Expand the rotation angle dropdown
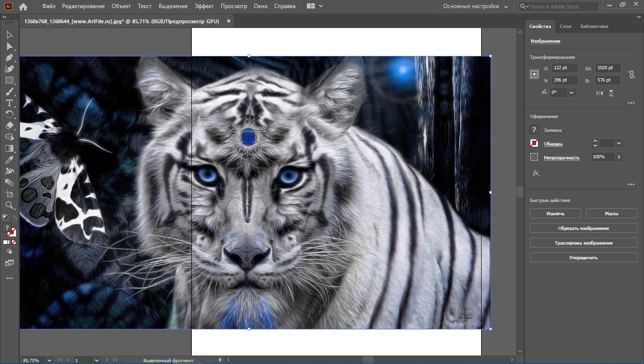This screenshot has width=644, height=364. pos(572,93)
